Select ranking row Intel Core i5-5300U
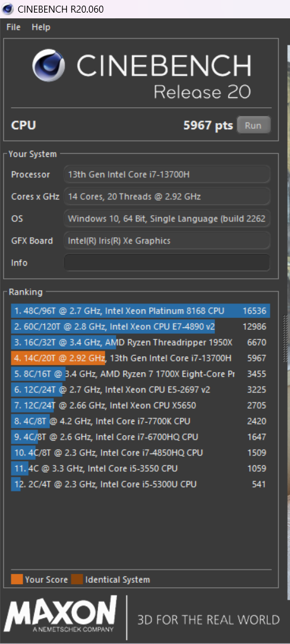 pyautogui.click(x=140, y=484)
